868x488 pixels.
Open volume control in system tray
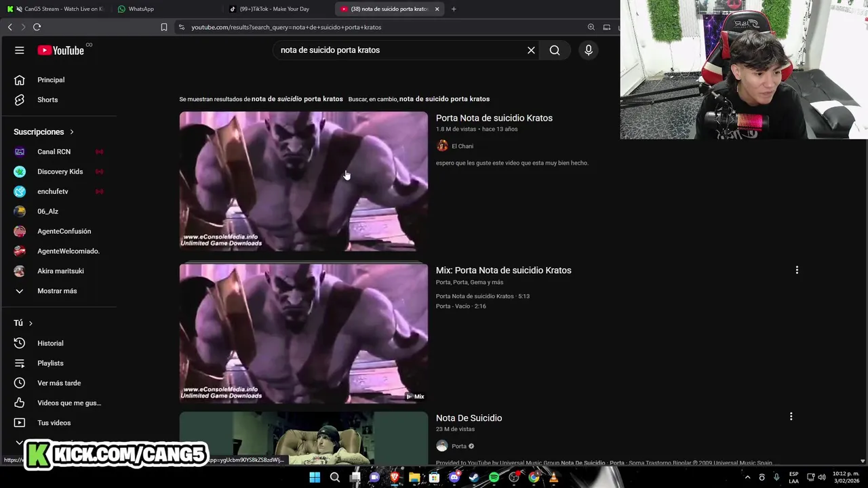tap(823, 477)
